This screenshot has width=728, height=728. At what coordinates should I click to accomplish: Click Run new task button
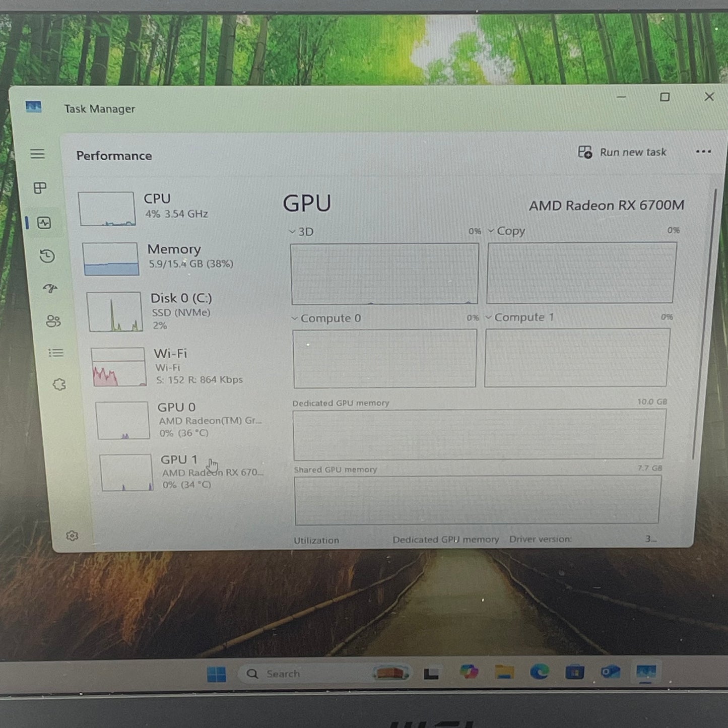[x=622, y=152]
